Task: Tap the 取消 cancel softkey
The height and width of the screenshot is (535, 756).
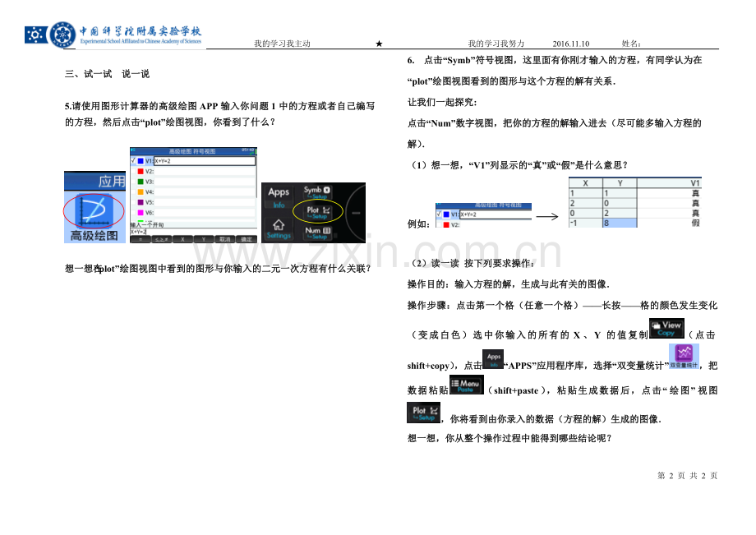Action: (225, 239)
